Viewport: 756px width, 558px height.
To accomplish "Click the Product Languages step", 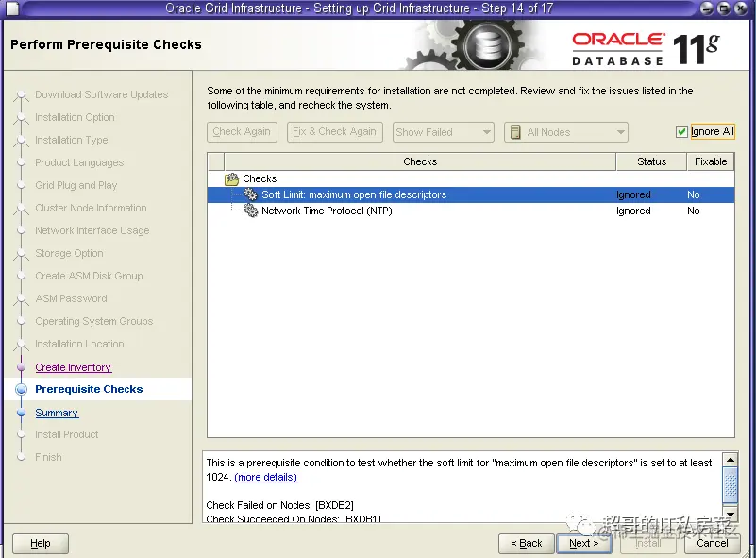I will coord(79,162).
